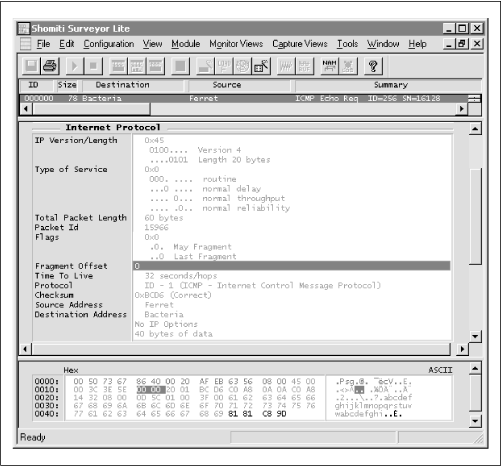Click the Source column header
Image resolution: width=502 pixels, height=467 pixels.
239,85
